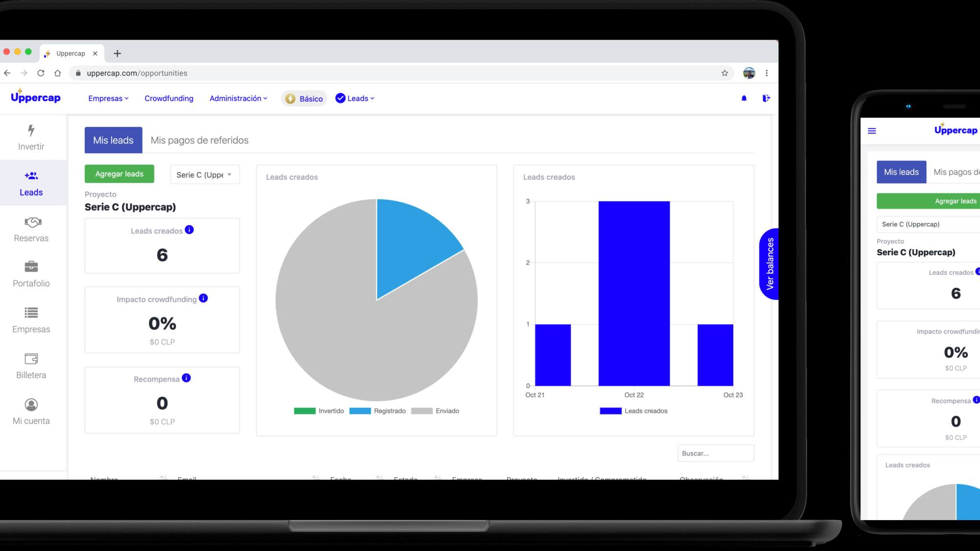Expand the Empresas dropdown menu

[108, 98]
